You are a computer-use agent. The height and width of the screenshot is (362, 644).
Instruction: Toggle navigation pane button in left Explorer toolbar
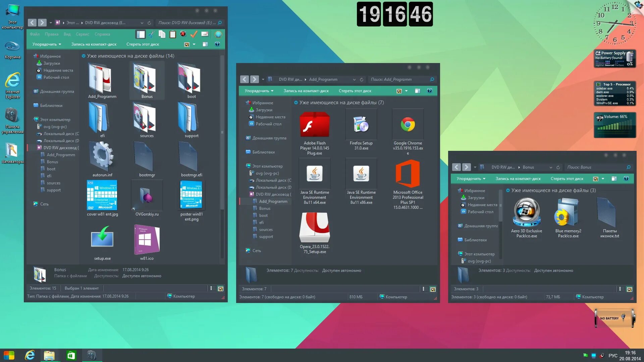141,34
